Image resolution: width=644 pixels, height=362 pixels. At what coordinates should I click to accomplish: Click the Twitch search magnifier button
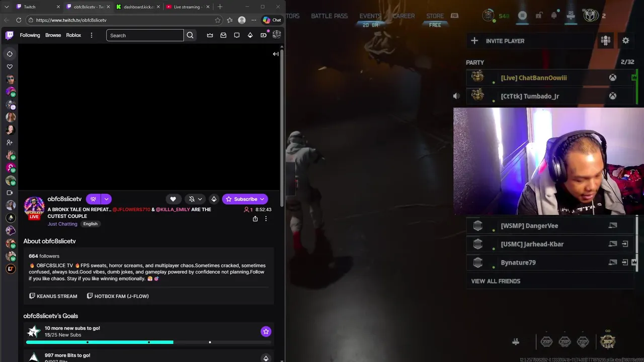[190, 35]
